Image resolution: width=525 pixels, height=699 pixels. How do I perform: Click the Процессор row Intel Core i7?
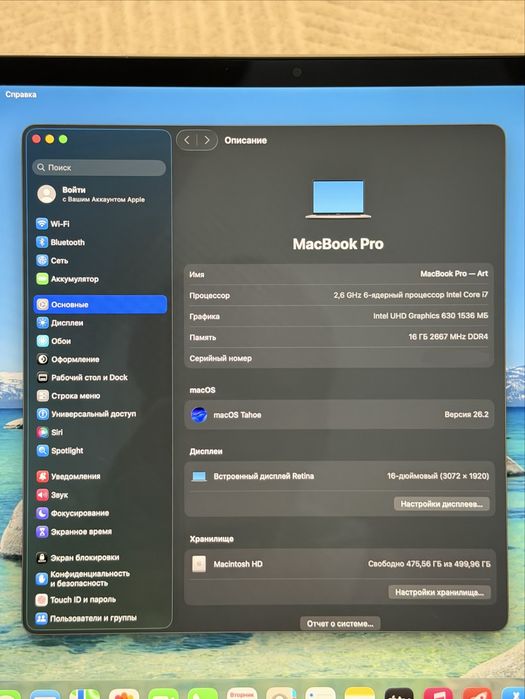click(x=410, y=295)
